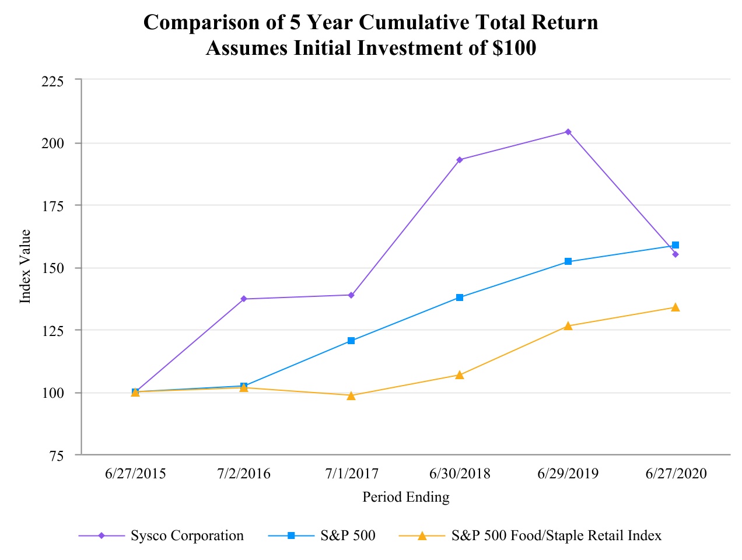Click the 6/27/2015 x-axis date label
Viewport: 742px width, 560px height.
click(x=135, y=473)
